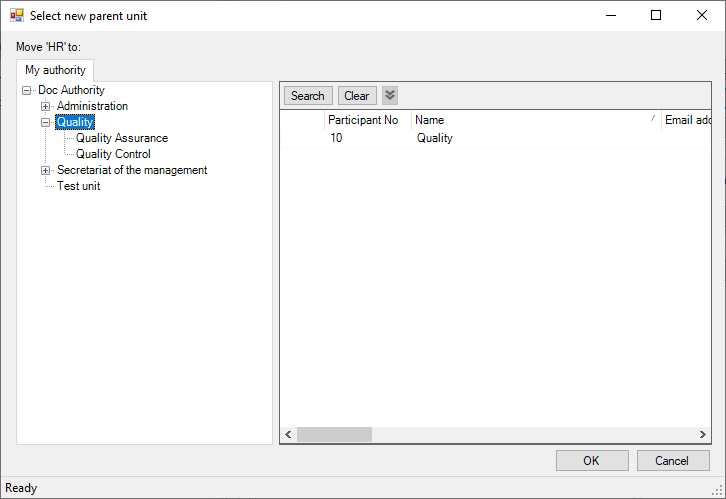Sort by the Participant No column header
This screenshot has width=726, height=499.
click(363, 120)
